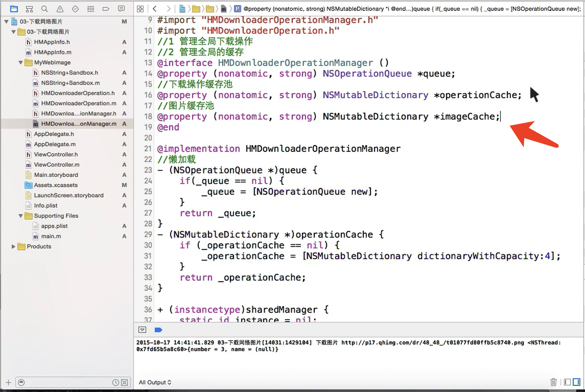Open the Breakpoint navigator icon

click(106, 9)
